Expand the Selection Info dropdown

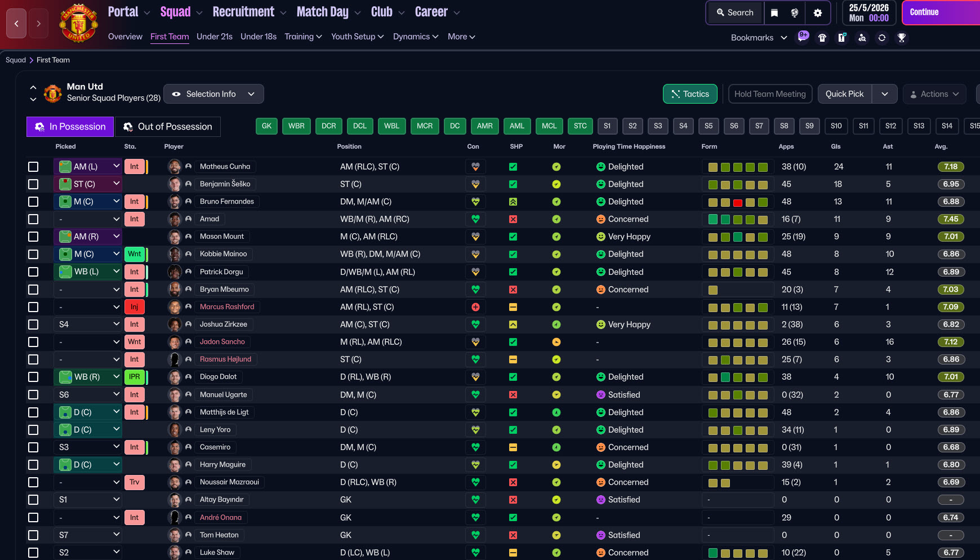pos(213,94)
